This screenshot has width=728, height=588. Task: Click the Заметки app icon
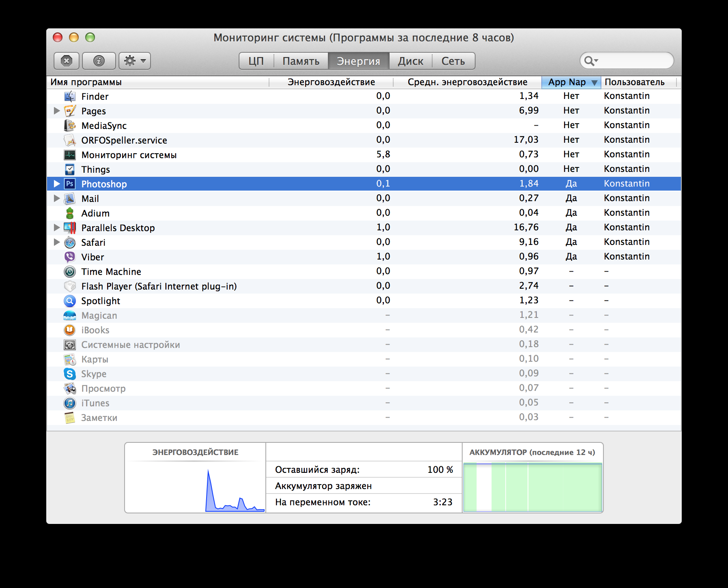[x=70, y=417]
